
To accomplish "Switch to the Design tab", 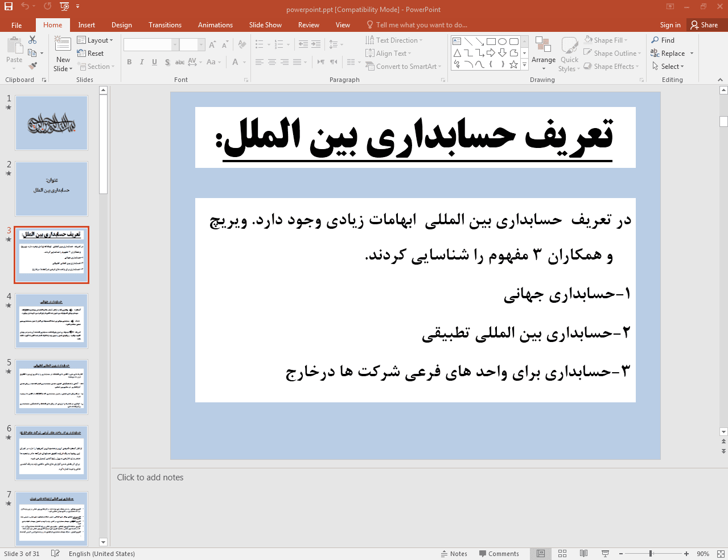I will pos(122,25).
